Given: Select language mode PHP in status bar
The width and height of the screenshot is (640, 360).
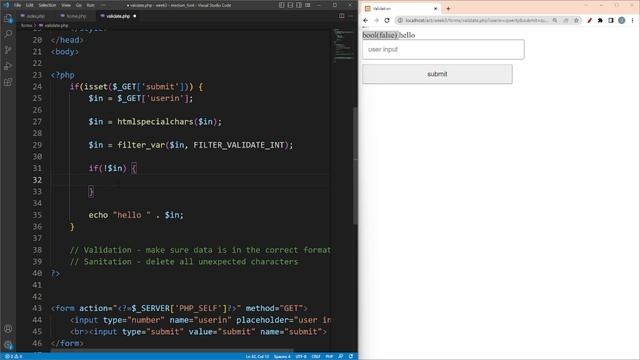Looking at the screenshot, I should (x=329, y=356).
